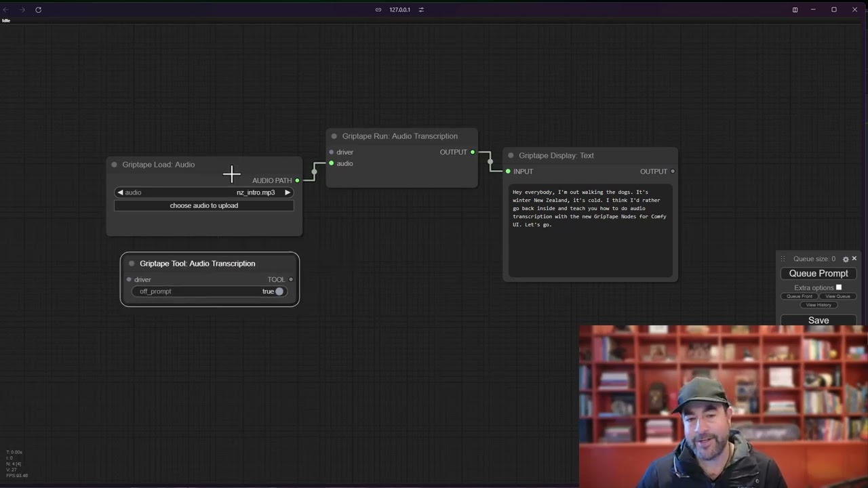Click choose audio to upload
The height and width of the screenshot is (488, 868).
tap(204, 205)
